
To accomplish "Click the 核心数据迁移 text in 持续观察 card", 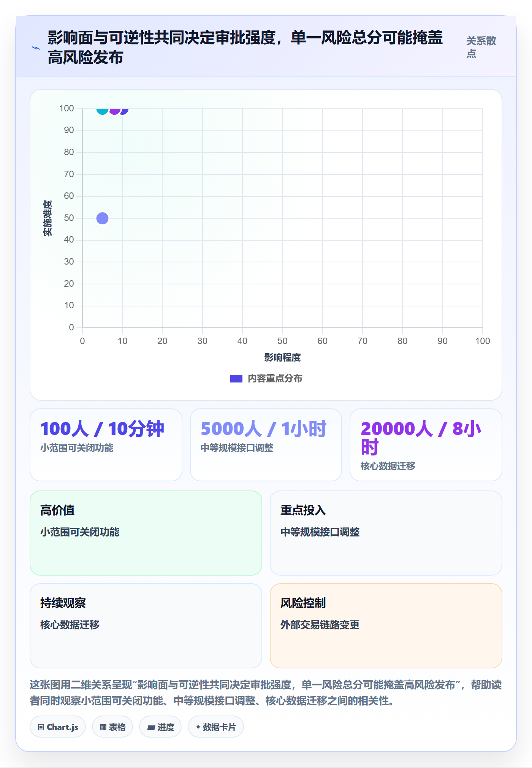I will pyautogui.click(x=70, y=625).
